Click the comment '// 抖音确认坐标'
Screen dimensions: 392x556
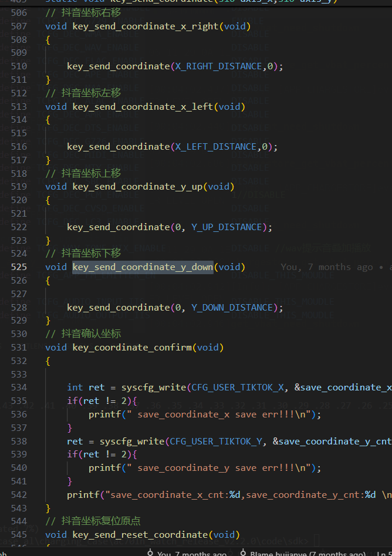pos(83,333)
